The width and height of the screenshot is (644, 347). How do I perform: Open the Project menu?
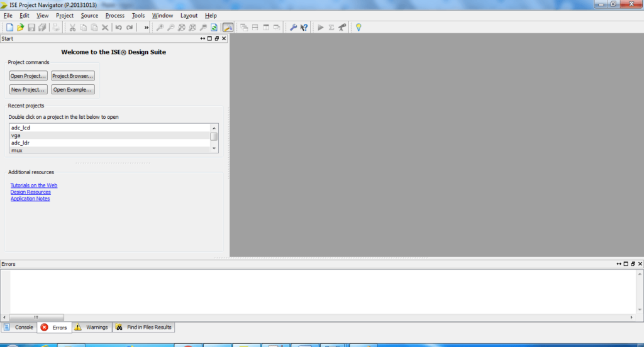point(65,16)
